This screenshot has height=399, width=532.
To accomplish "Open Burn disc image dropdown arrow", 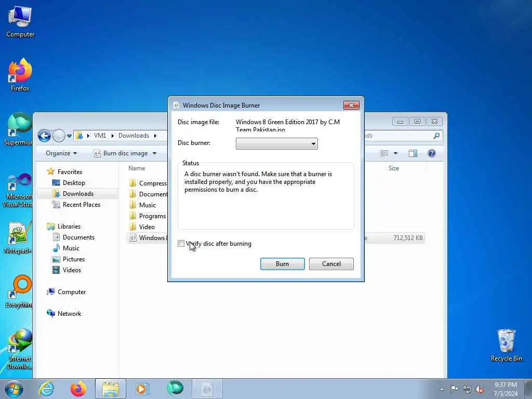I will pos(154,153).
